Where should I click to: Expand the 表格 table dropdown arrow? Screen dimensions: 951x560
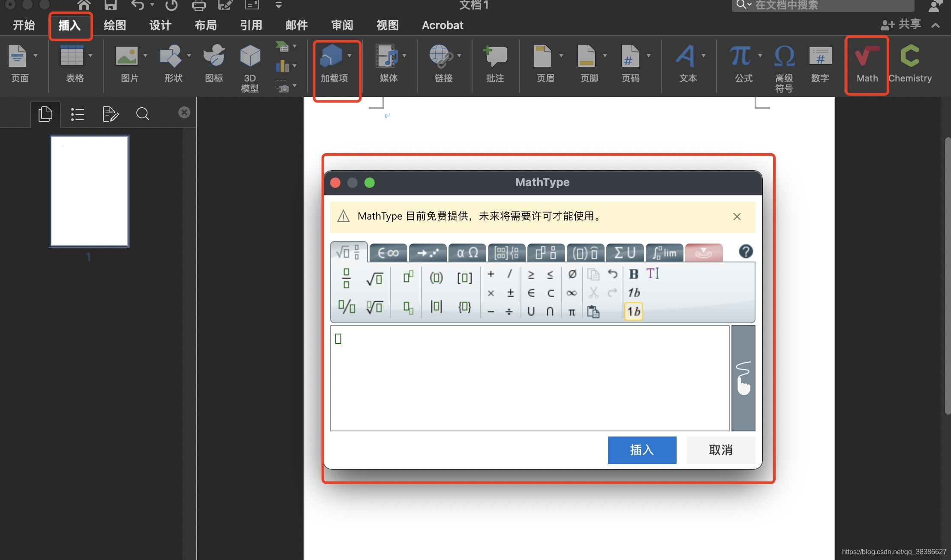tap(90, 55)
